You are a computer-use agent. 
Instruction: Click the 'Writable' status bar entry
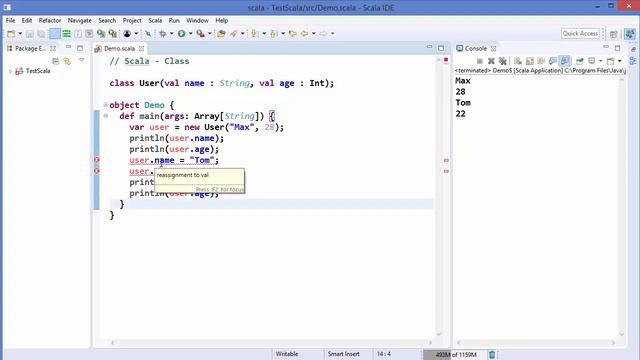287,354
